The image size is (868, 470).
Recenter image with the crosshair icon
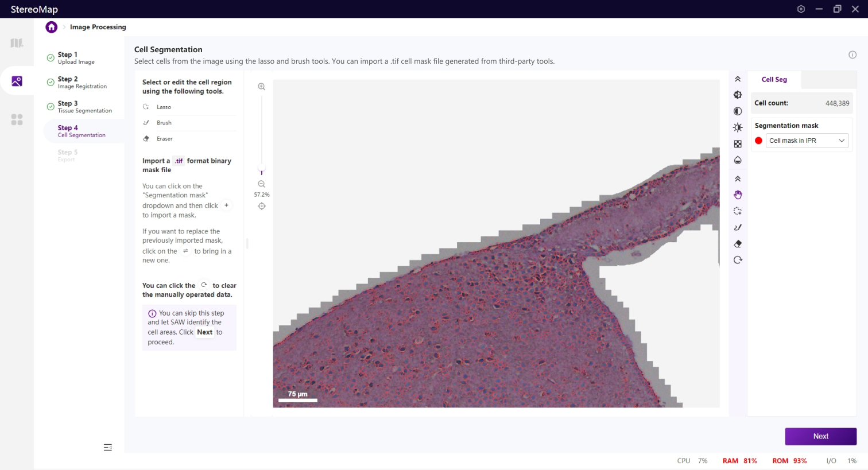click(x=262, y=206)
